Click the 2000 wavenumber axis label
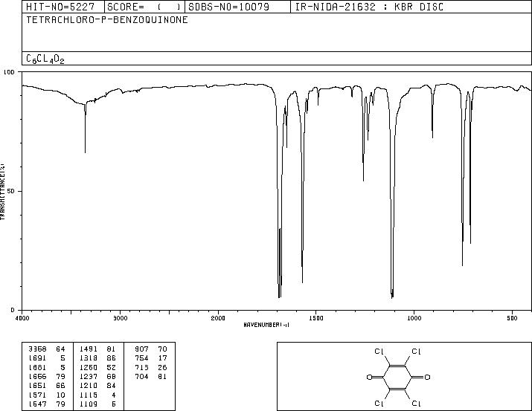Image resolution: width=532 pixels, height=411 pixels. coord(218,318)
